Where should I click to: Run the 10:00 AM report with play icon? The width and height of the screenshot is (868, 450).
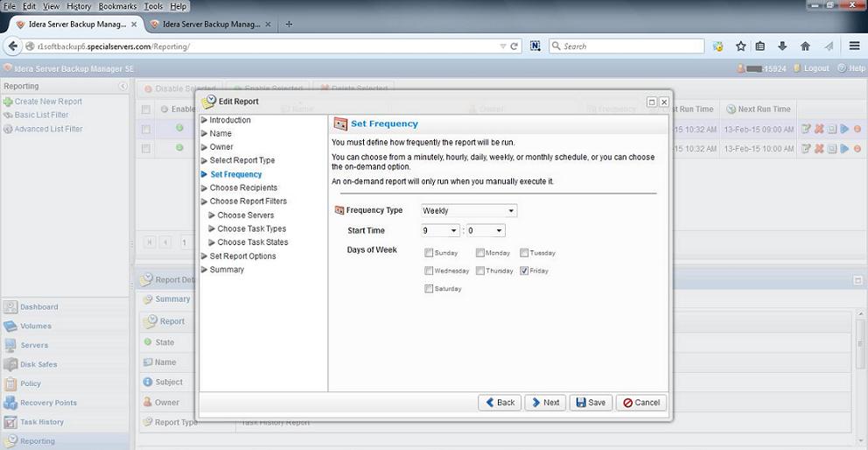pyautogui.click(x=844, y=149)
